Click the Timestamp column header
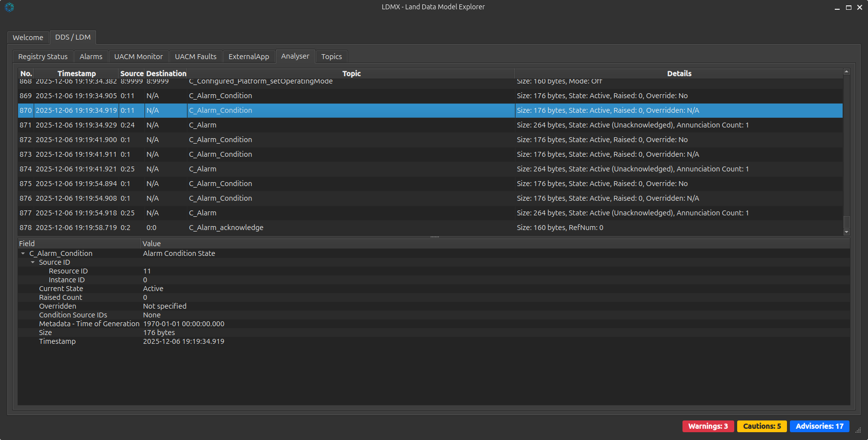The image size is (868, 440). point(77,73)
